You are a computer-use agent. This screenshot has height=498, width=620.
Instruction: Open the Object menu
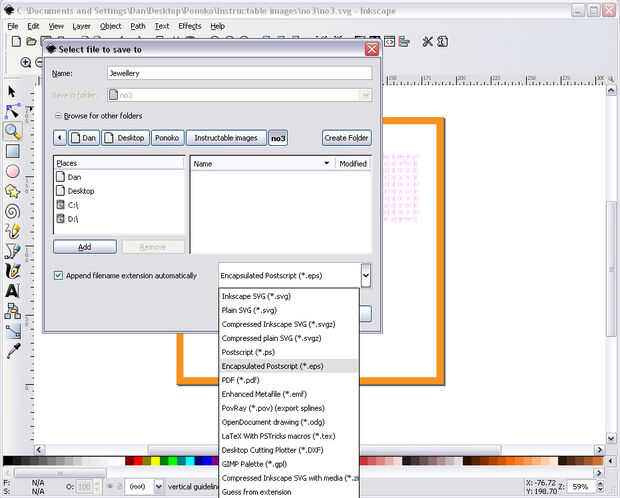tap(110, 26)
